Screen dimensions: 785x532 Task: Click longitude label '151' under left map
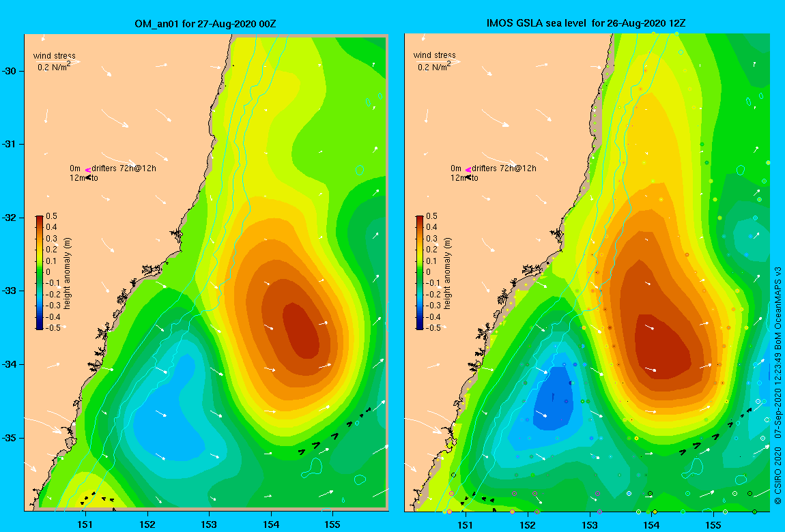point(85,524)
